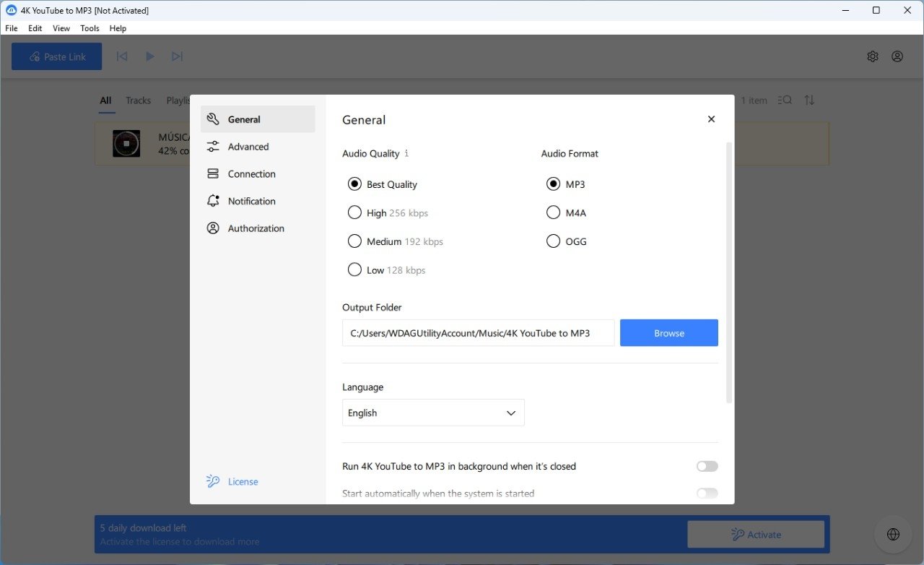Choose M4A audio format
924x565 pixels.
[566, 213]
